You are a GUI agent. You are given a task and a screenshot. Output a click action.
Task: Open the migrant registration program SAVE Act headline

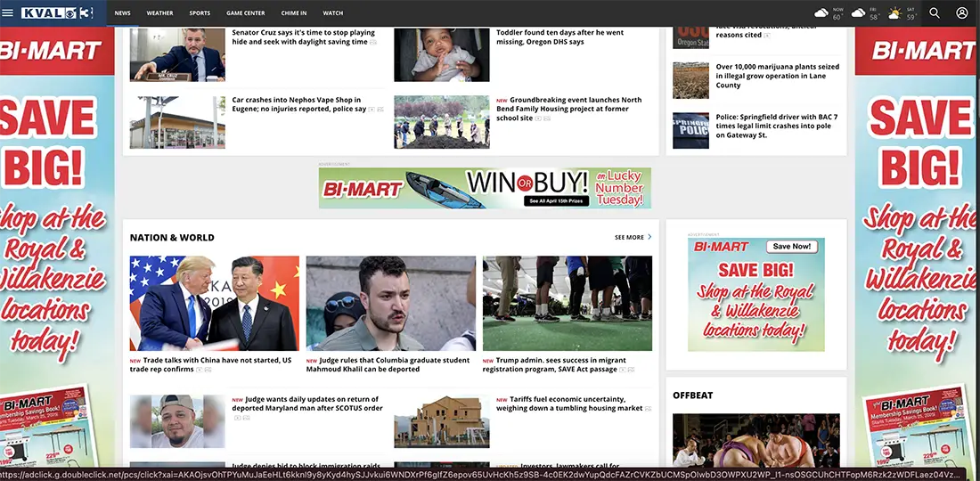[x=554, y=365]
